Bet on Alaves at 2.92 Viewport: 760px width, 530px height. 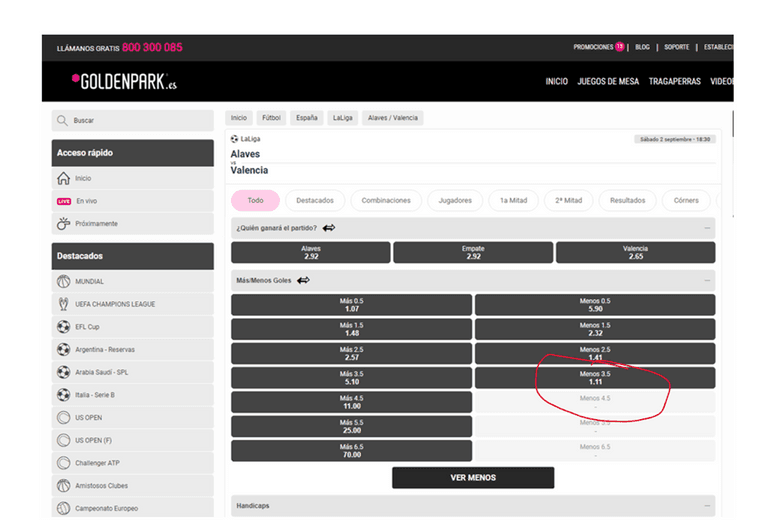point(311,253)
